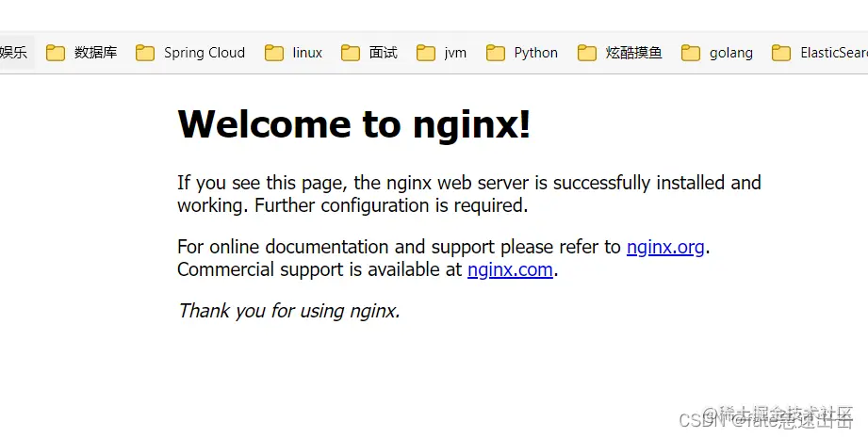868x438 pixels.
Task: Follow the nginx.org documentation link
Action: click(x=665, y=247)
